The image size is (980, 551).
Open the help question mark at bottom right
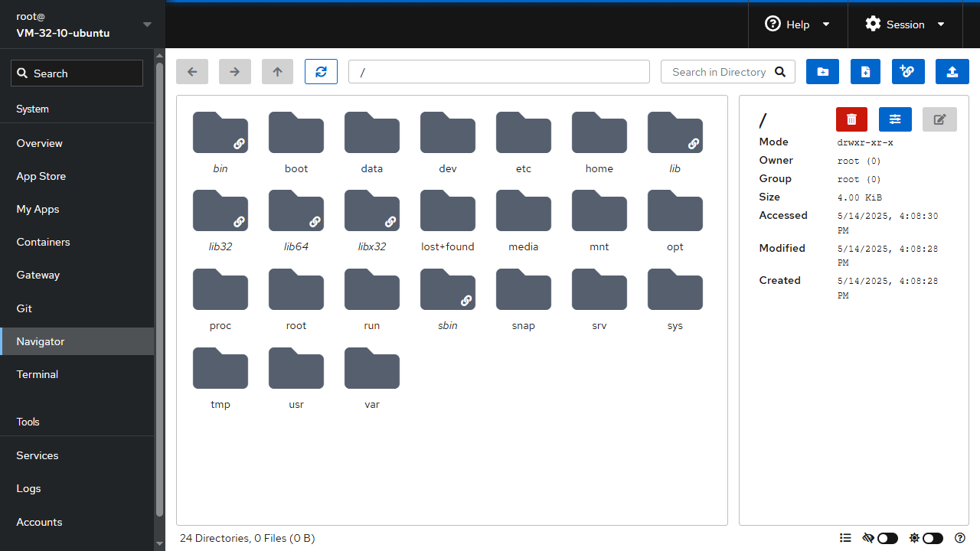click(x=960, y=538)
